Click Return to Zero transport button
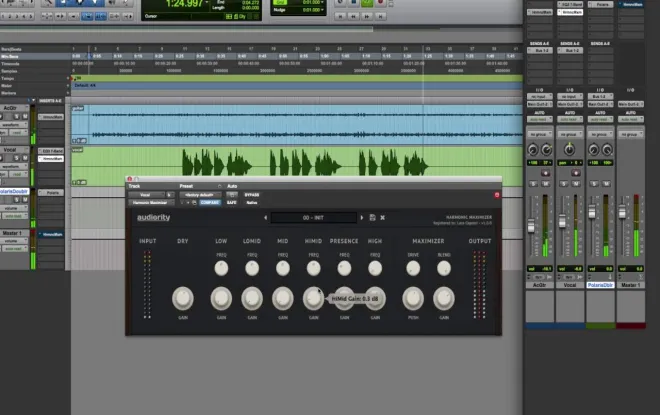The height and width of the screenshot is (415, 660). click(x=340, y=16)
